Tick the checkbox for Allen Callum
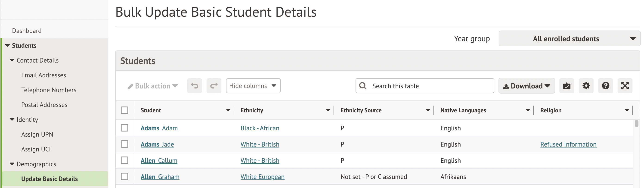644x188 pixels. coord(124,160)
